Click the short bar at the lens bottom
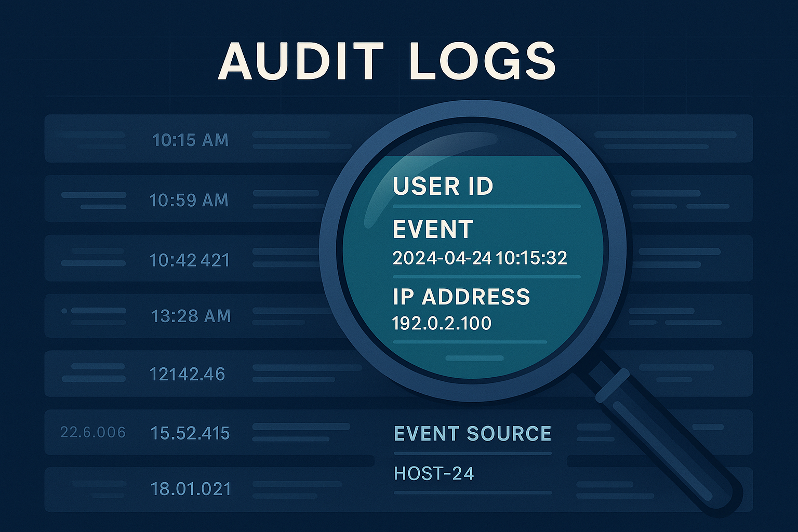 point(474,358)
